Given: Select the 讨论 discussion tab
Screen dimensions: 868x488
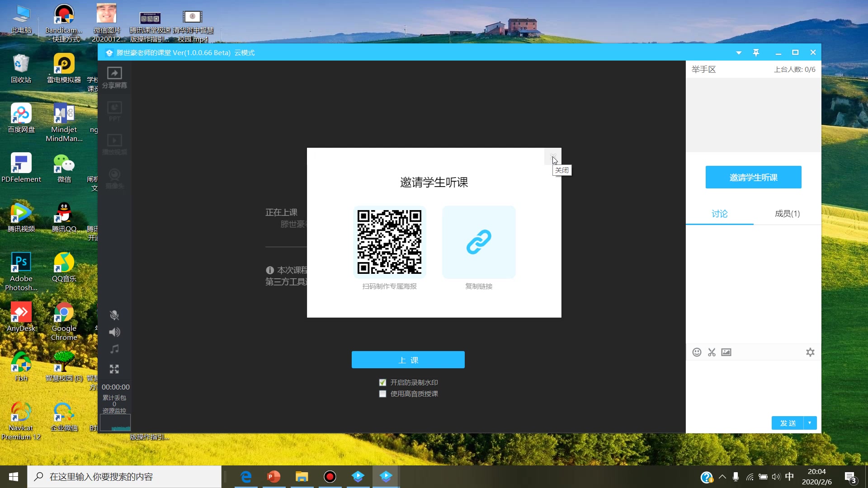Looking at the screenshot, I should click(x=719, y=214).
